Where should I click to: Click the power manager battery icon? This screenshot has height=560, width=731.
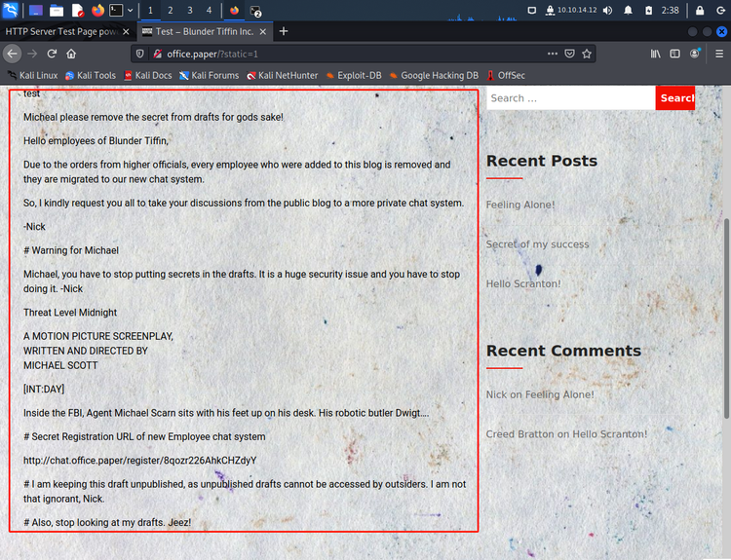(x=648, y=11)
